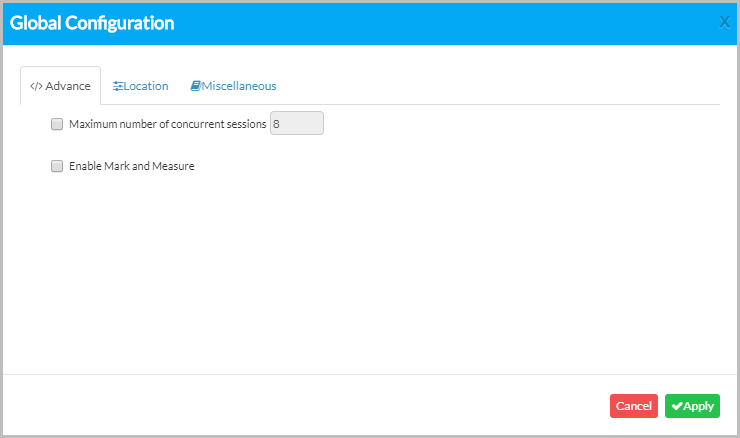The width and height of the screenshot is (740, 438).
Task: Click the checkmark icon in Apply button
Action: (x=677, y=406)
